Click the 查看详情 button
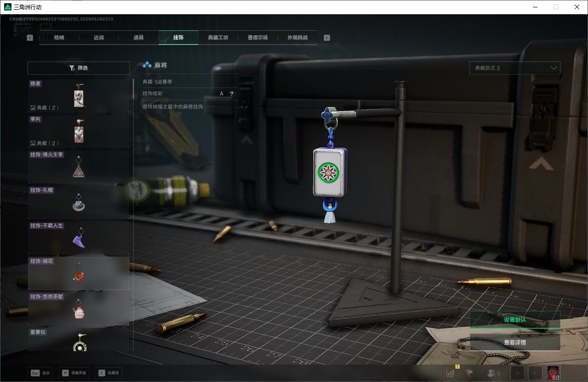This screenshot has height=382, width=588. [x=515, y=343]
